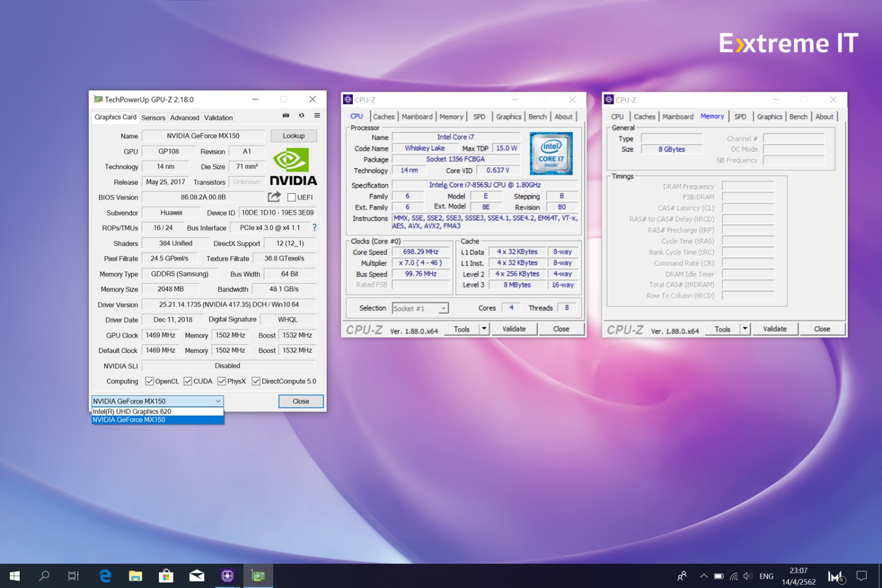Viewport: 882px width, 588px height.
Task: Click Validate in the CPU tab window
Action: [514, 329]
